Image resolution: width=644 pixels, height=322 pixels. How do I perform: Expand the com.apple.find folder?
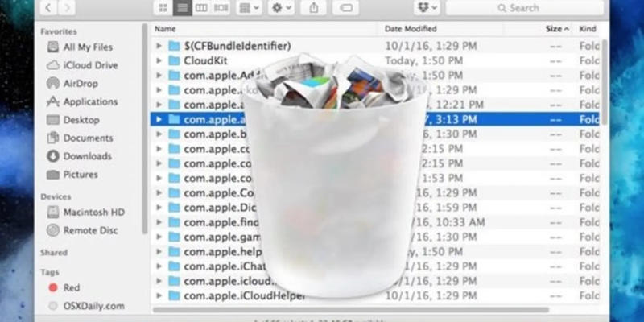[159, 222]
